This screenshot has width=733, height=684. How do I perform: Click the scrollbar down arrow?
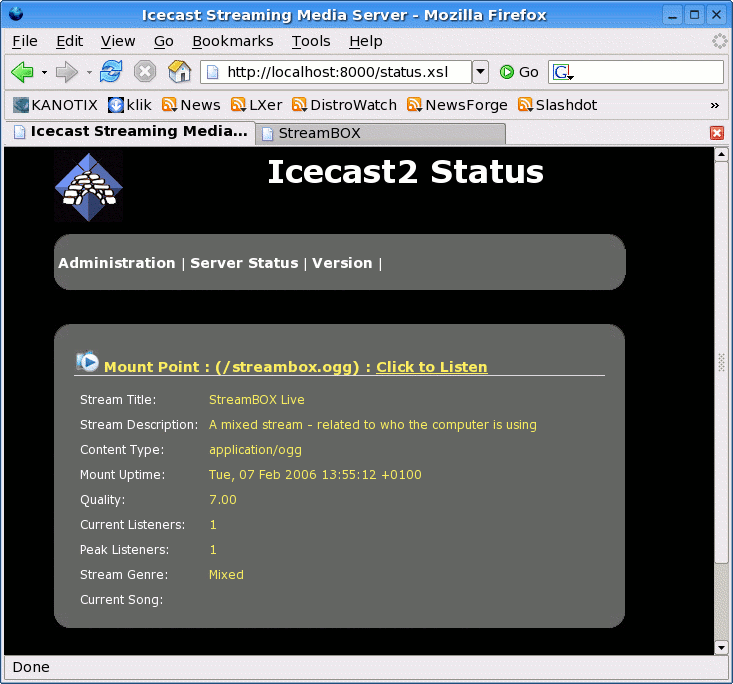coord(721,648)
